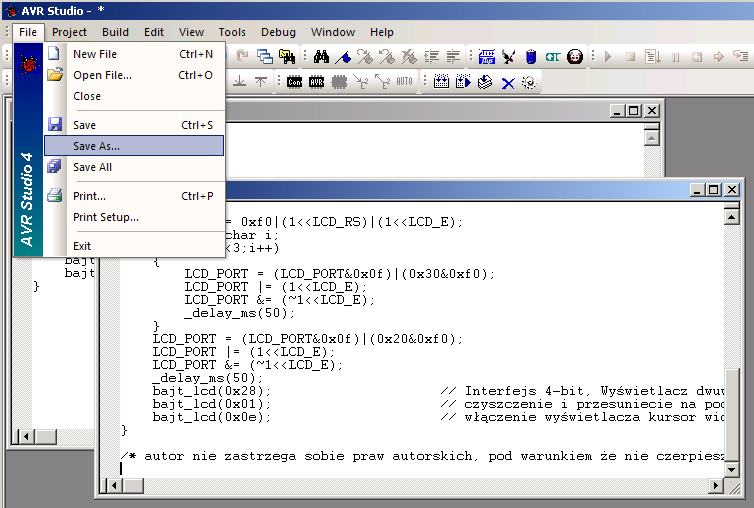Click the Open File folder icon in menu
The height and width of the screenshot is (508, 754).
click(x=55, y=75)
